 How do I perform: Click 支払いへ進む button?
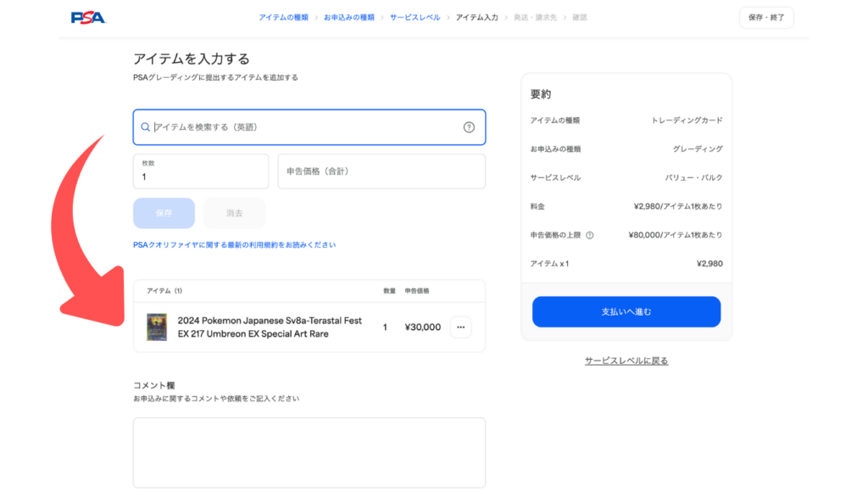tap(626, 312)
